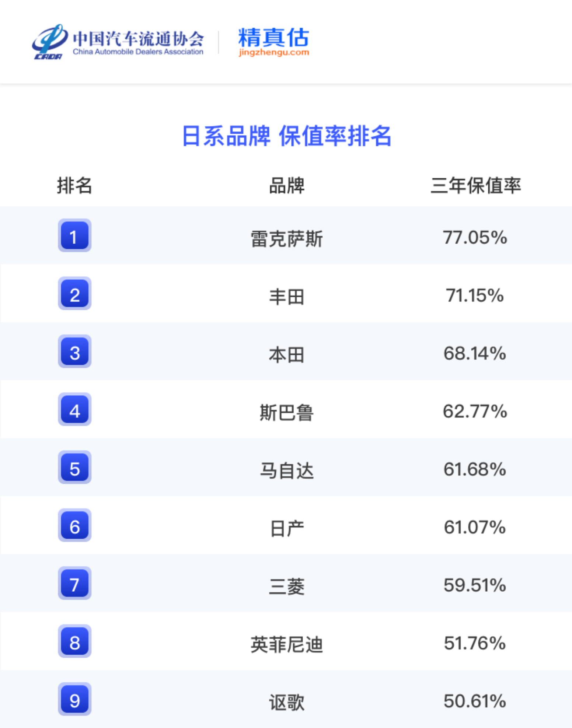Image resolution: width=572 pixels, height=728 pixels.
Task: Select the rank 6 badge
Action: coord(74,525)
